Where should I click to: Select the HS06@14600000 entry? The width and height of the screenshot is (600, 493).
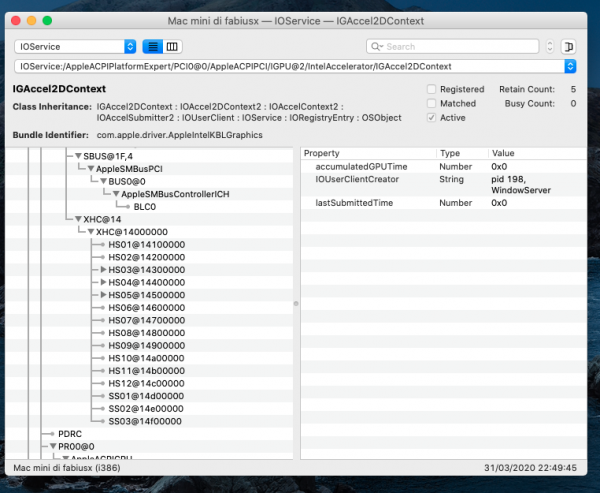click(147, 308)
